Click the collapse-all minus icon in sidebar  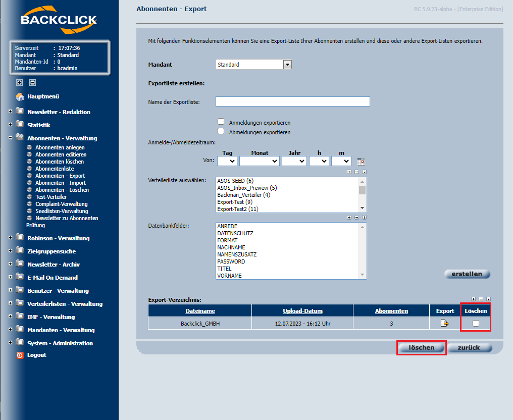click(32, 82)
